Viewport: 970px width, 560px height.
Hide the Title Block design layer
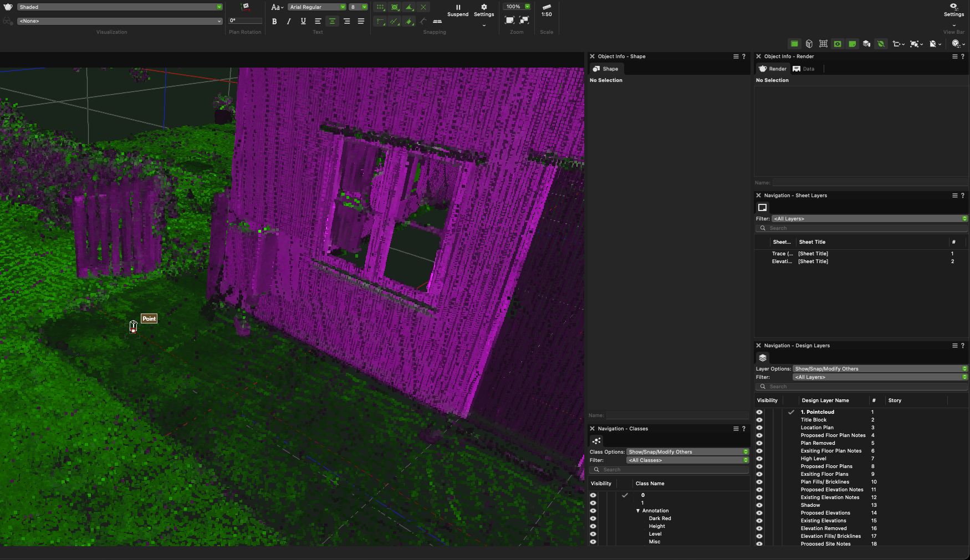(759, 420)
